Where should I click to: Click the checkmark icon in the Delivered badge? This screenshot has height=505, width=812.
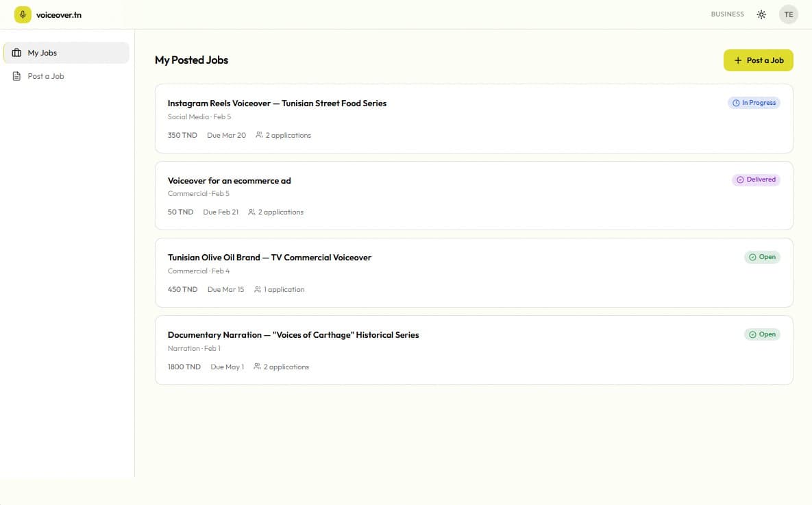click(739, 180)
